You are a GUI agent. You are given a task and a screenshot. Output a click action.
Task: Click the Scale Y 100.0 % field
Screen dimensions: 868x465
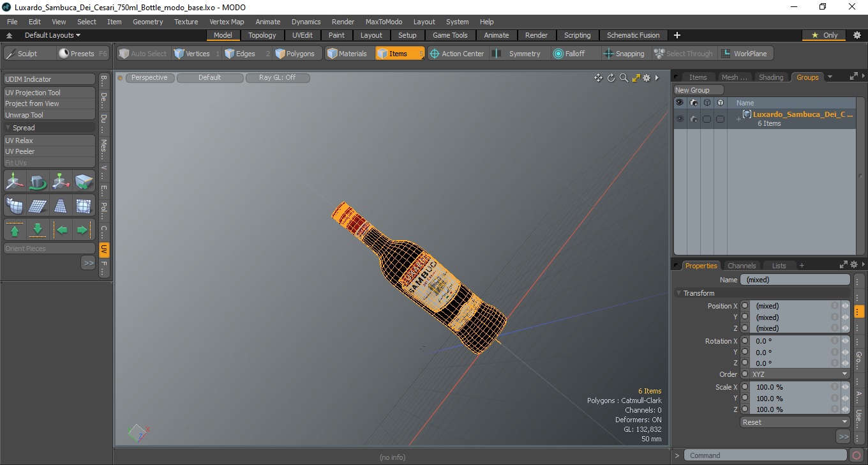click(x=790, y=399)
